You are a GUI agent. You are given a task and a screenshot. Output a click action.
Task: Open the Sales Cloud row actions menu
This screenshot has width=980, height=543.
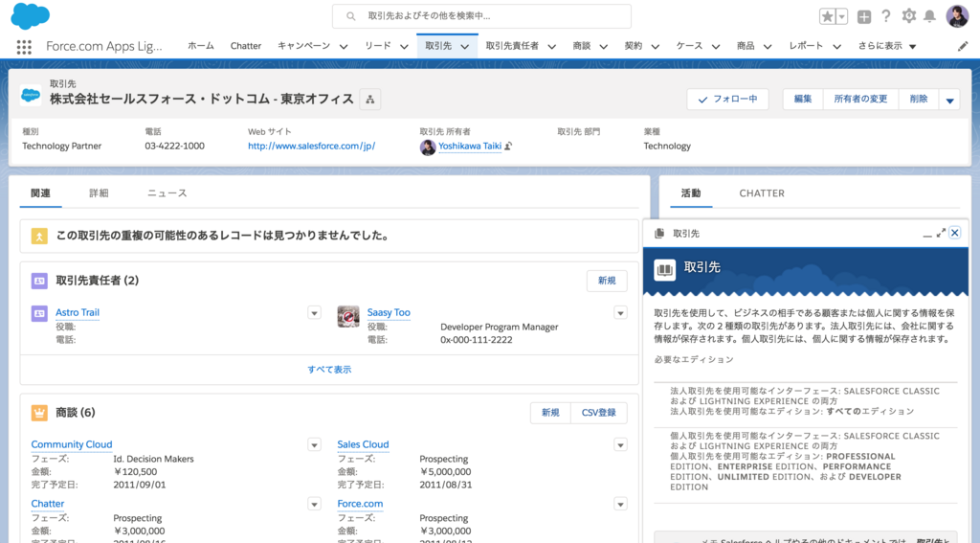pos(620,444)
